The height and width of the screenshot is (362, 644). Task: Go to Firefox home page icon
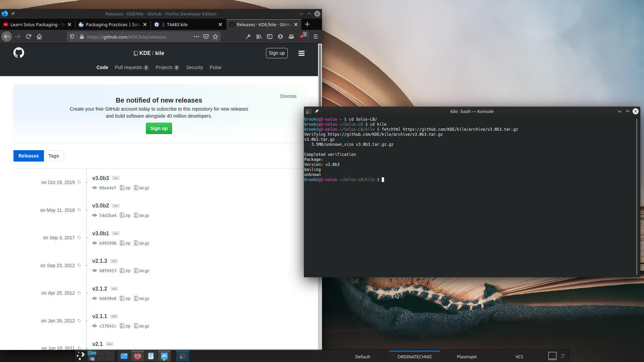click(x=39, y=37)
